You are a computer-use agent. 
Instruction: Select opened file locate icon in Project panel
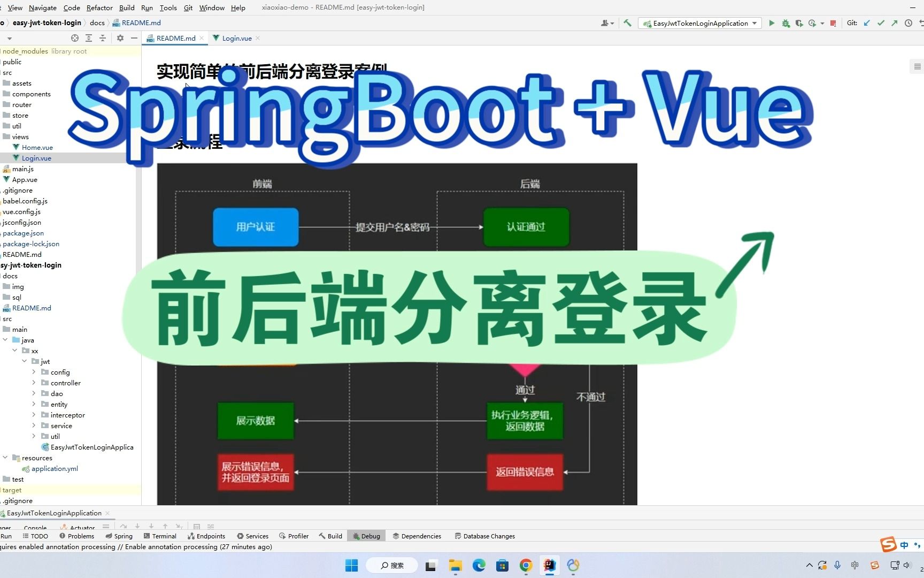[75, 38]
